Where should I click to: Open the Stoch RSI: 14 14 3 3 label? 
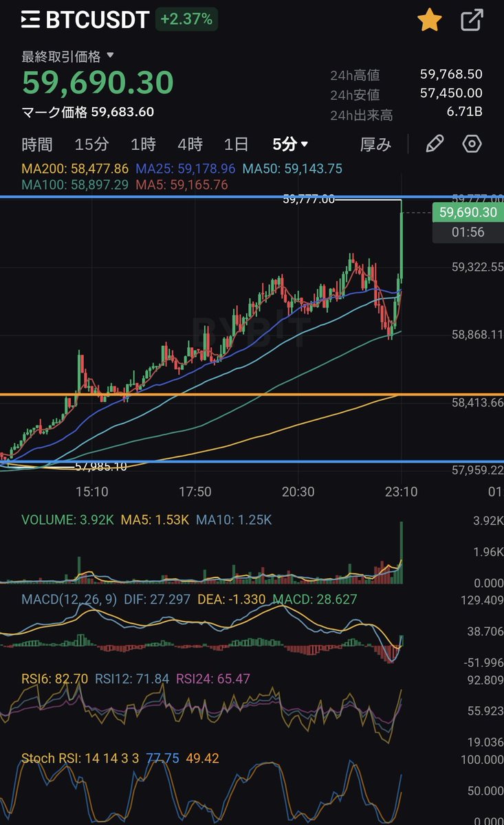point(80,759)
